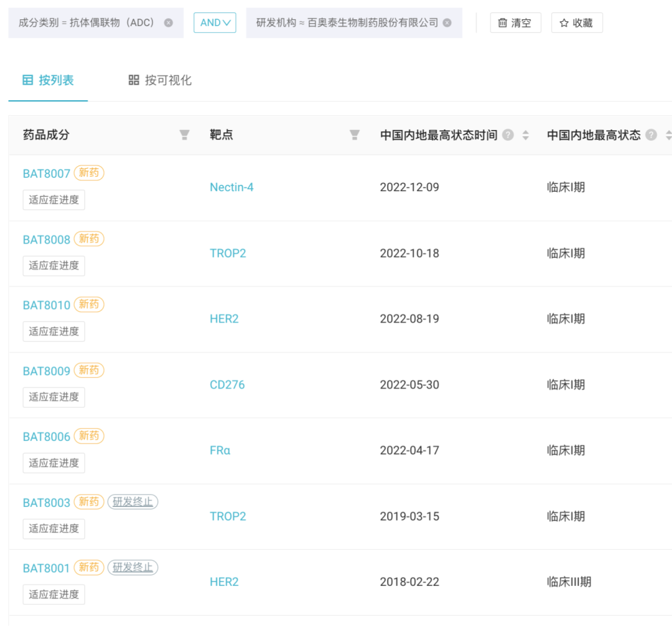Open the BAT8007 drug link
672x637 pixels.
click(46, 174)
